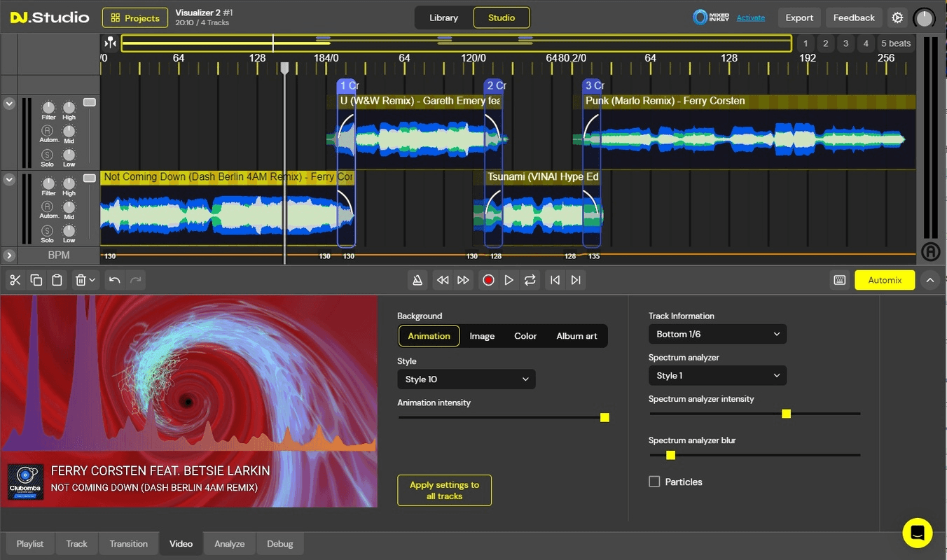
Task: Open the chat support bubble
Action: point(917,533)
